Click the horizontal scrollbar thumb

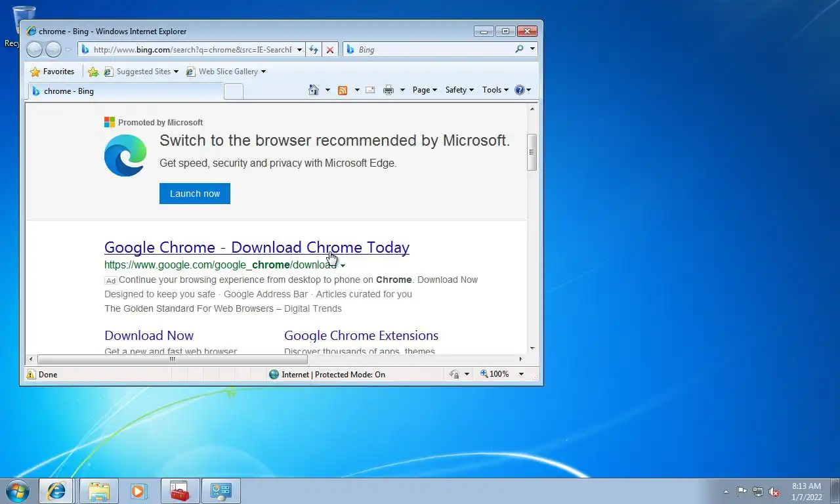click(x=173, y=359)
